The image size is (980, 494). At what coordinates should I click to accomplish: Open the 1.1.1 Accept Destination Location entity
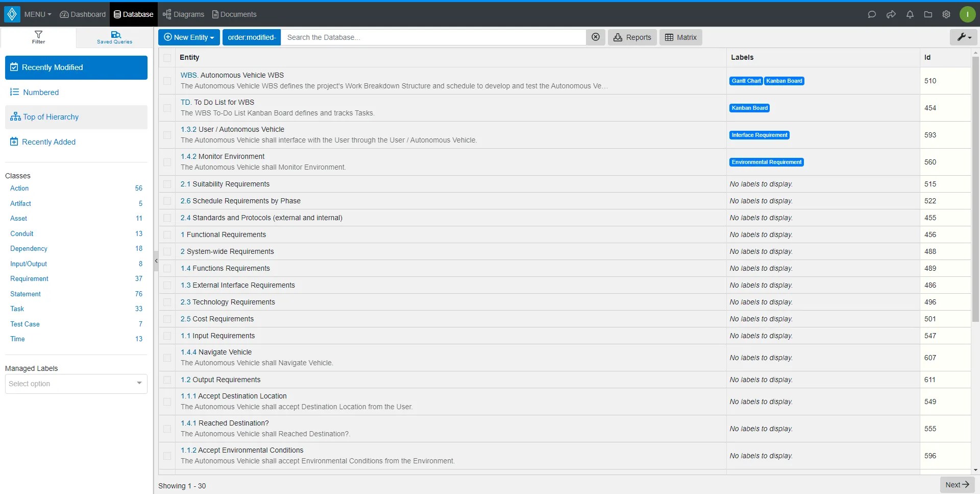click(234, 396)
